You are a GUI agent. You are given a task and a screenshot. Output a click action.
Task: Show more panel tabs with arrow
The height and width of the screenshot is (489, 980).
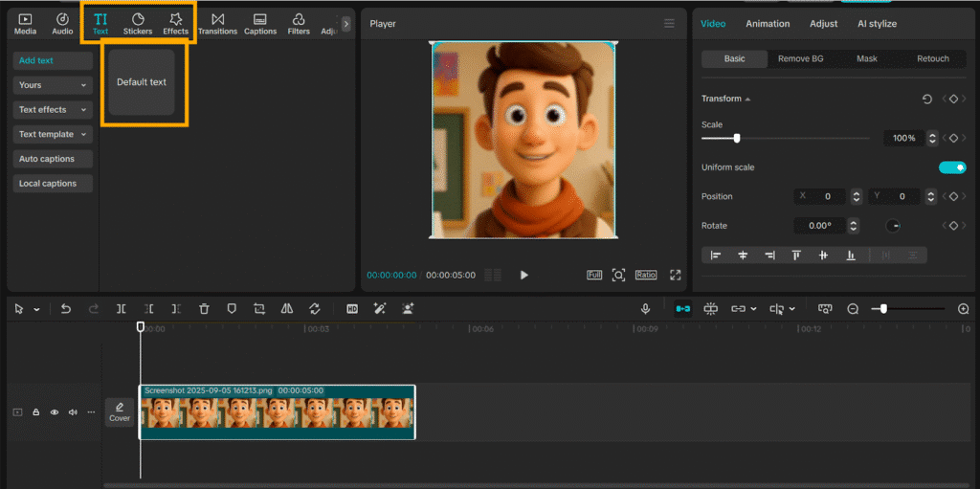pos(346,24)
